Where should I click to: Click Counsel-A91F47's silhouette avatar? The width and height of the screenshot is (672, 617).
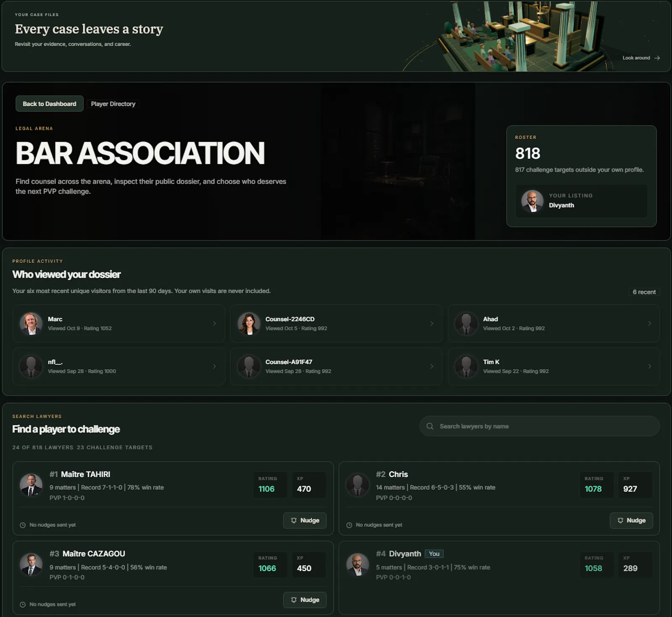(249, 366)
